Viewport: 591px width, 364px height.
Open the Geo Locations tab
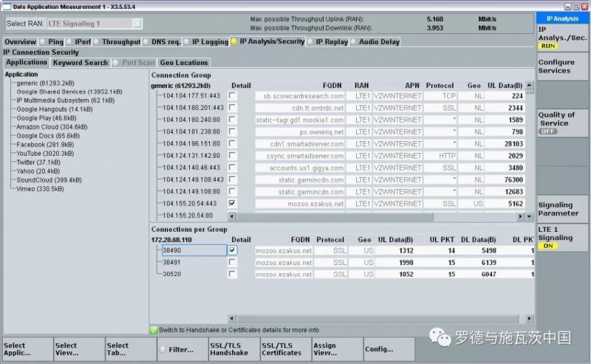pos(184,63)
